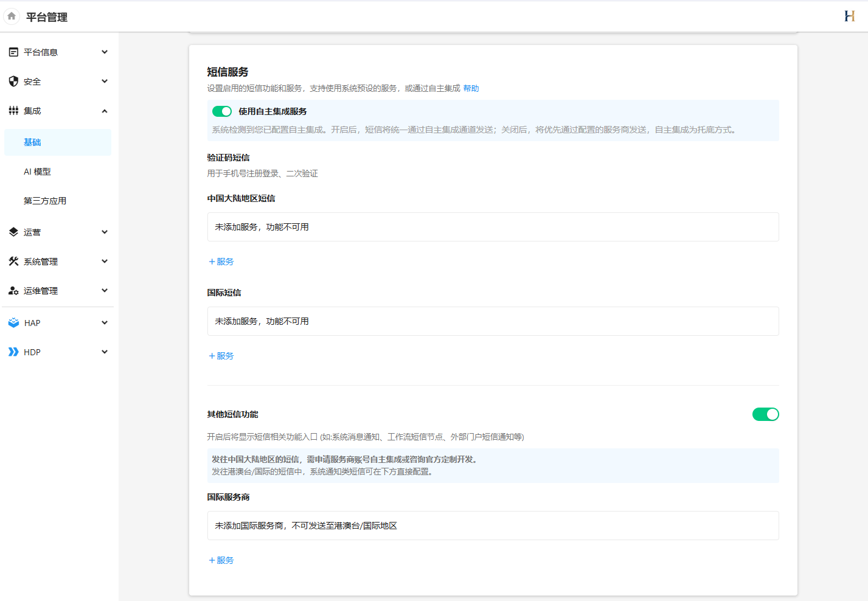Expand 运维管理 via its chevron
Image resolution: width=868 pixels, height=601 pixels.
105,291
